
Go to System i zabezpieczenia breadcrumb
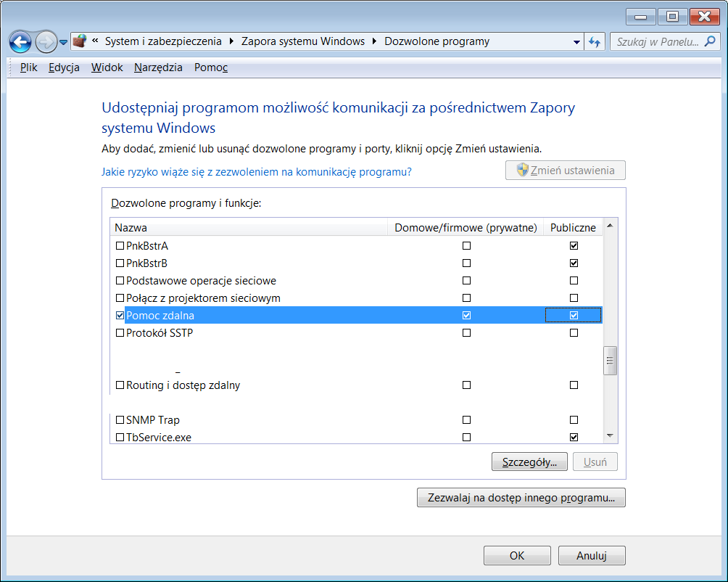click(x=163, y=41)
